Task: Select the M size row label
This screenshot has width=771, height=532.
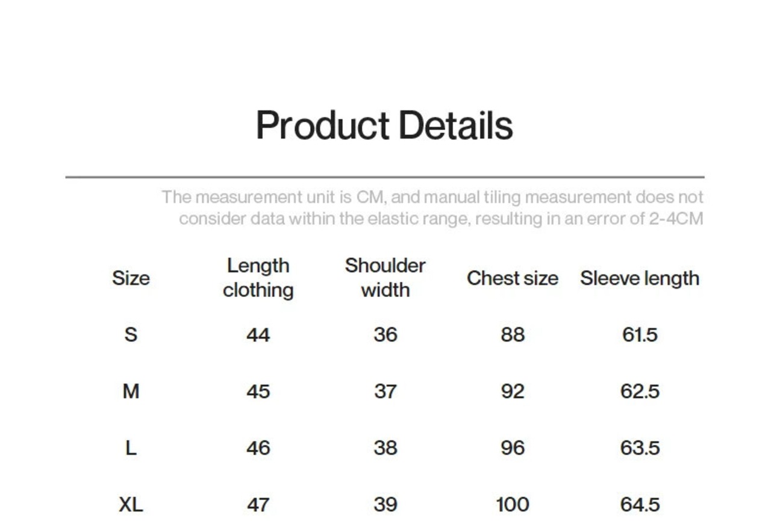Action: (131, 392)
